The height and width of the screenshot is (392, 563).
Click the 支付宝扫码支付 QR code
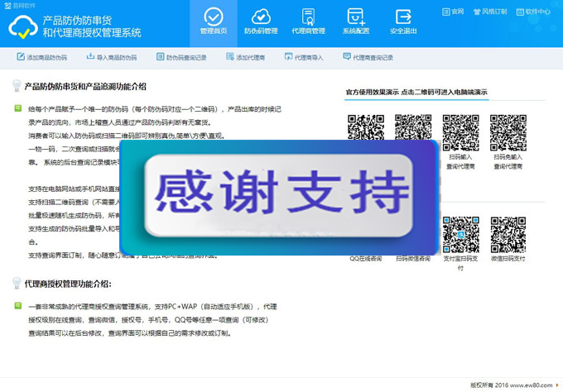[460, 234]
